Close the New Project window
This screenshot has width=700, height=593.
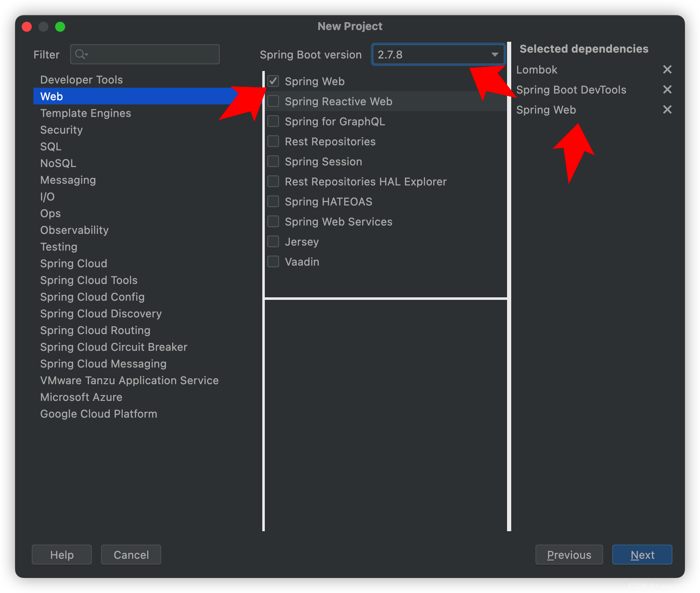[27, 27]
